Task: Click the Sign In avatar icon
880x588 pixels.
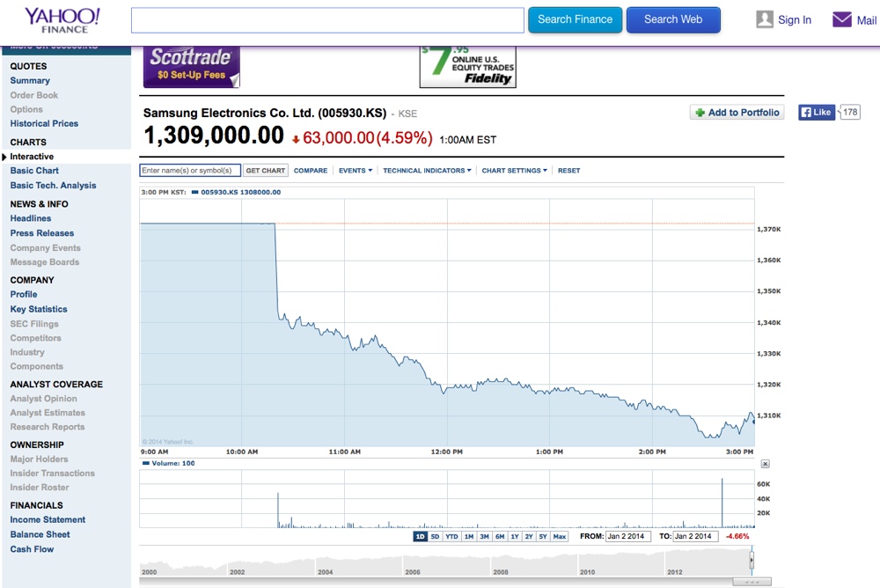Action: pos(765,19)
